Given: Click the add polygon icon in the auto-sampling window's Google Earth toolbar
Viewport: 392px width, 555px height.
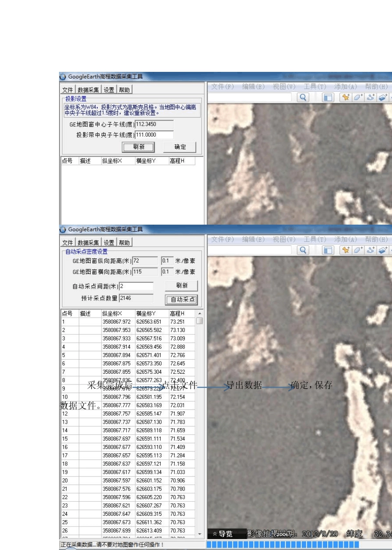Looking at the screenshot, I should [358, 250].
